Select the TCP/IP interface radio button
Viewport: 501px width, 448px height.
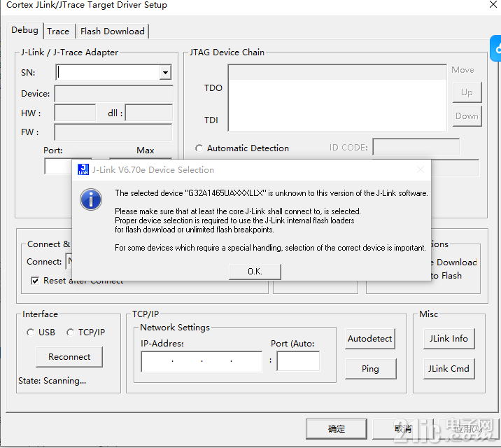point(70,332)
